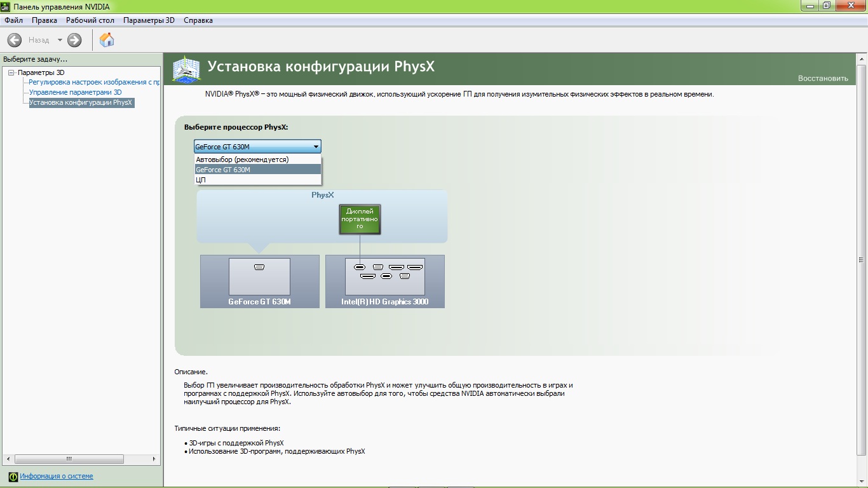
Task: Click the Выберите процессор PhysX label
Action: [236, 127]
